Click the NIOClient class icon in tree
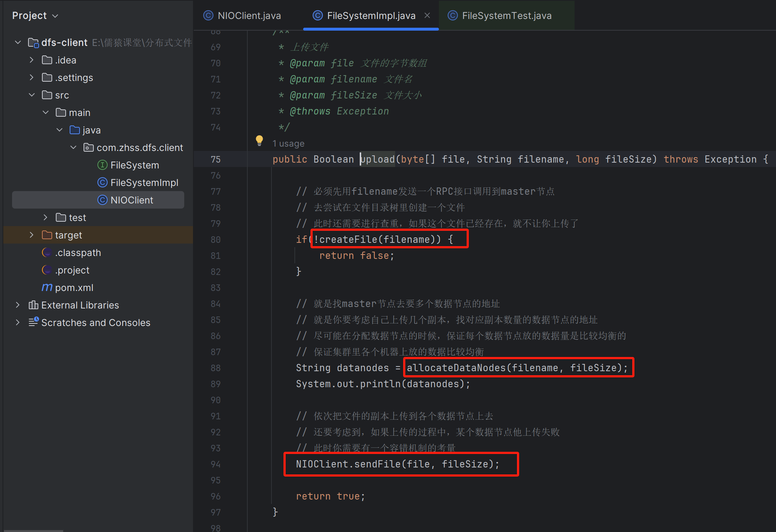 point(103,200)
